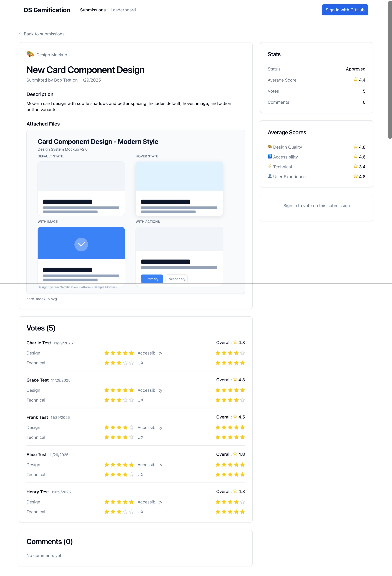
Task: Click the star beside Charlie Test's overall score
Action: (235, 342)
